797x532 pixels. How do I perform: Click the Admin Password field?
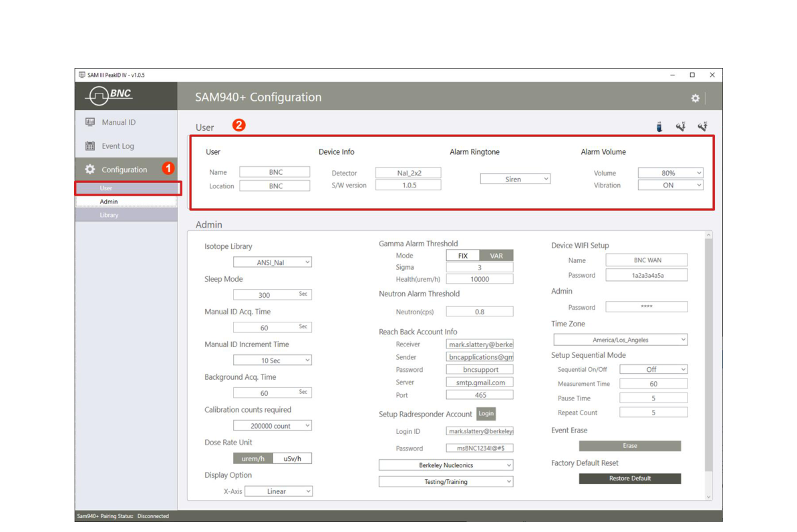tap(647, 306)
